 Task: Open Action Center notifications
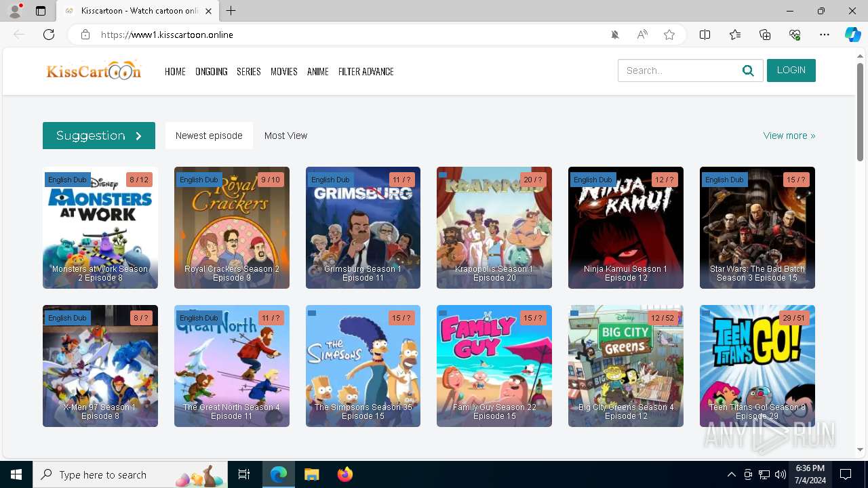point(846,474)
